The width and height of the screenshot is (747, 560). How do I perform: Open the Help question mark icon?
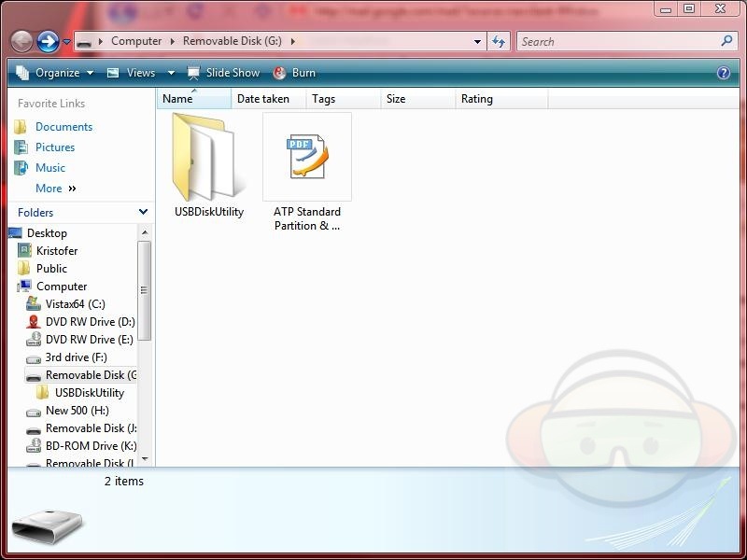pos(723,73)
